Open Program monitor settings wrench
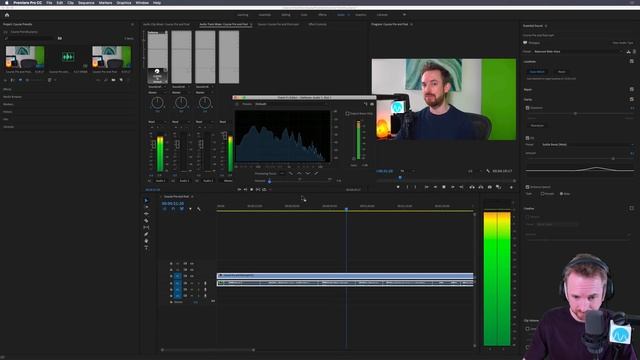 488,171
